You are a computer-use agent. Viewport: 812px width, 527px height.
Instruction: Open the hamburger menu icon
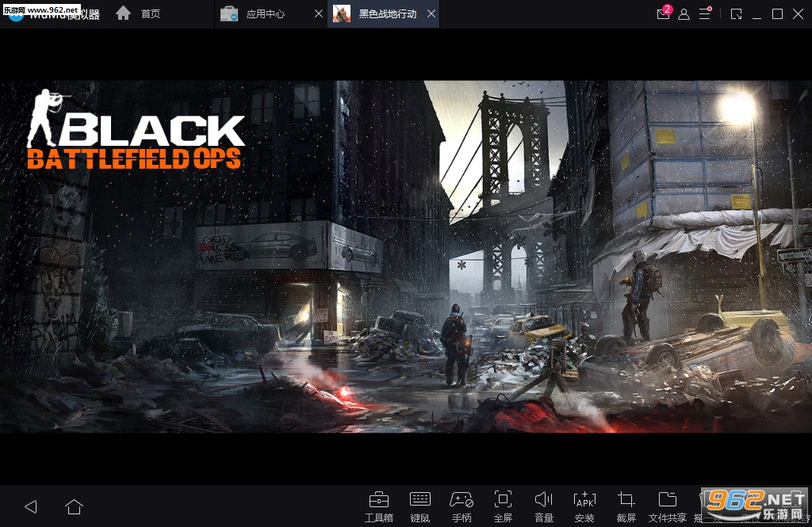[x=705, y=13]
